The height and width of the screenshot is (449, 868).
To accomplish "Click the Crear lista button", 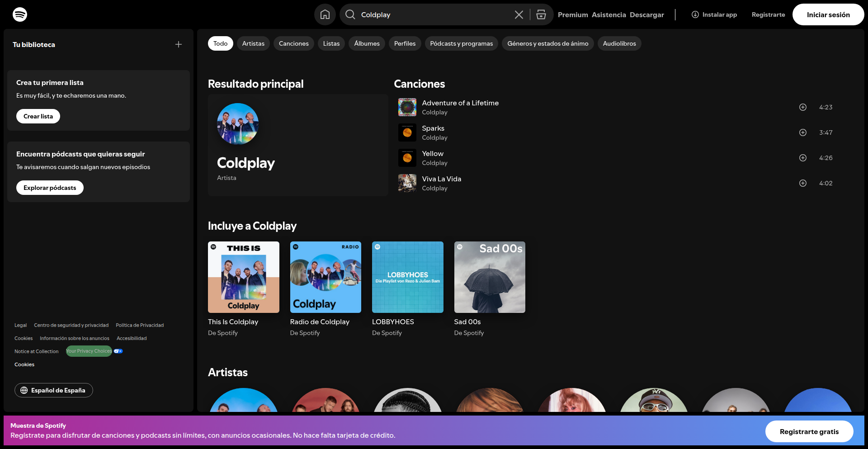I will 38,116.
